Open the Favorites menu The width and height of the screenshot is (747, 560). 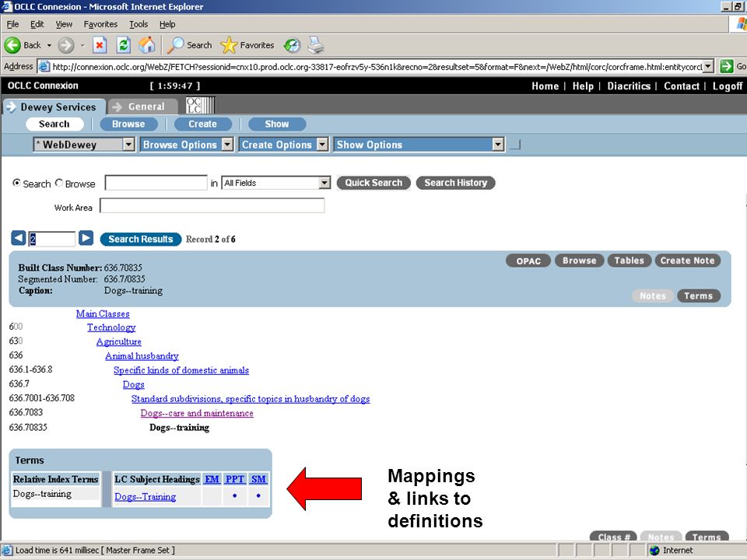[x=100, y=24]
